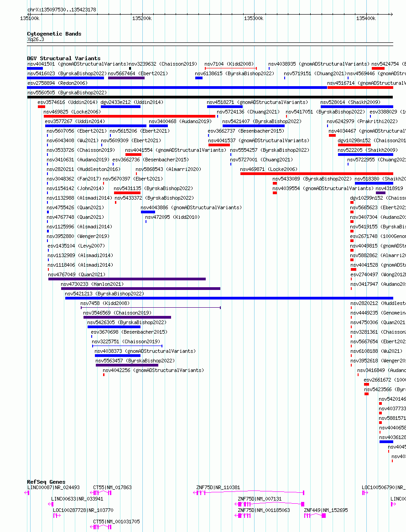Select nsv522205 (Shaikh2009) variant label
Image resolution: width=406 pixels, height=532 pixels.
pos(368,150)
